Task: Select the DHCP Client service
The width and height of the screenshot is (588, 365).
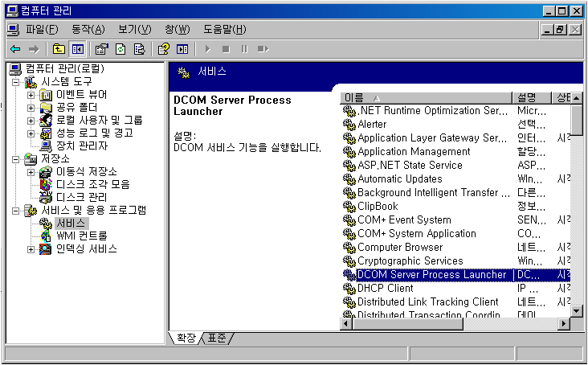Action: pyautogui.click(x=457, y=288)
